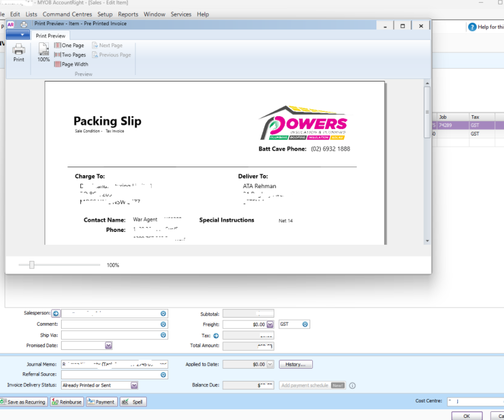504x420 pixels.
Task: Open the Freight calculator dropdown
Action: click(270, 325)
